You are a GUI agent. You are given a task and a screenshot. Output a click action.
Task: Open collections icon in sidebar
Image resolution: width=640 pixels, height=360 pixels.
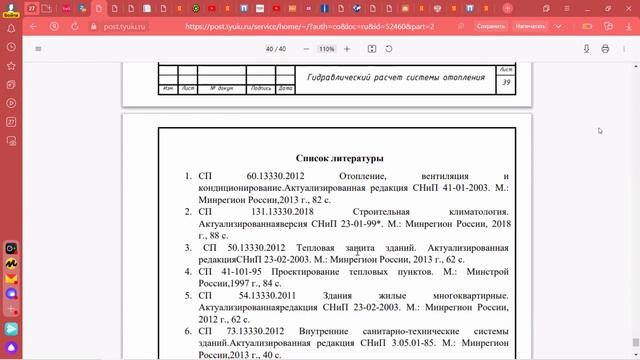coord(11,84)
